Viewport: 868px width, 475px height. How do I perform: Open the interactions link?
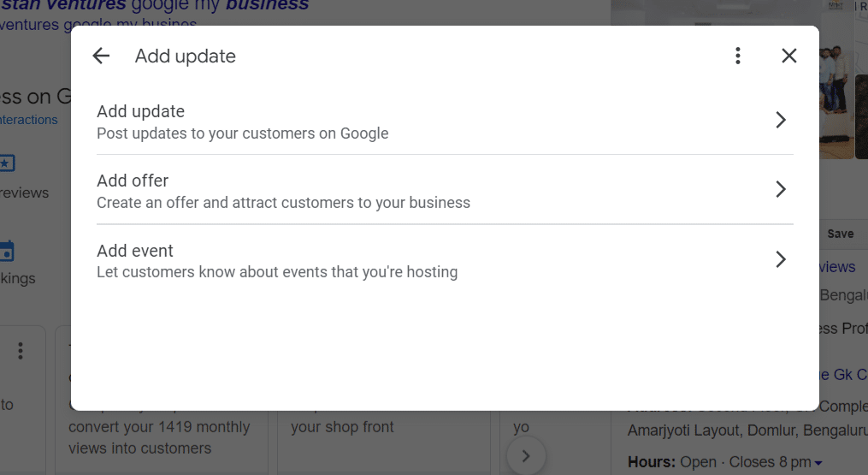coord(29,120)
